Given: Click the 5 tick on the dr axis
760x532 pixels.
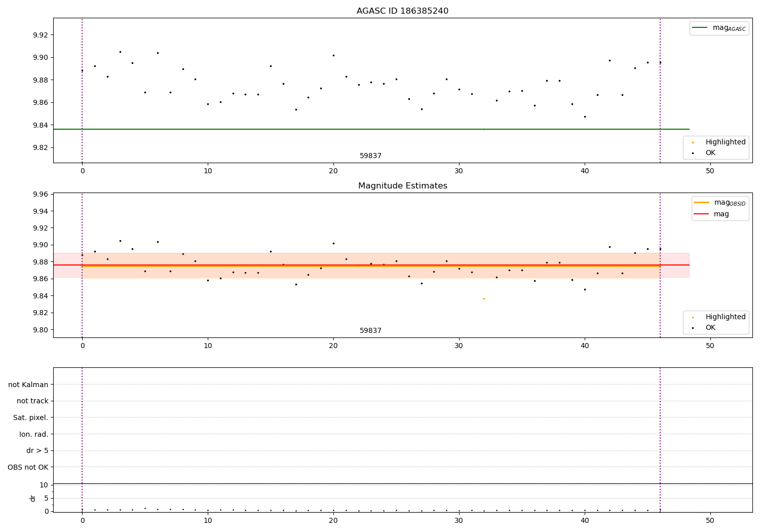Looking at the screenshot, I should [46, 498].
